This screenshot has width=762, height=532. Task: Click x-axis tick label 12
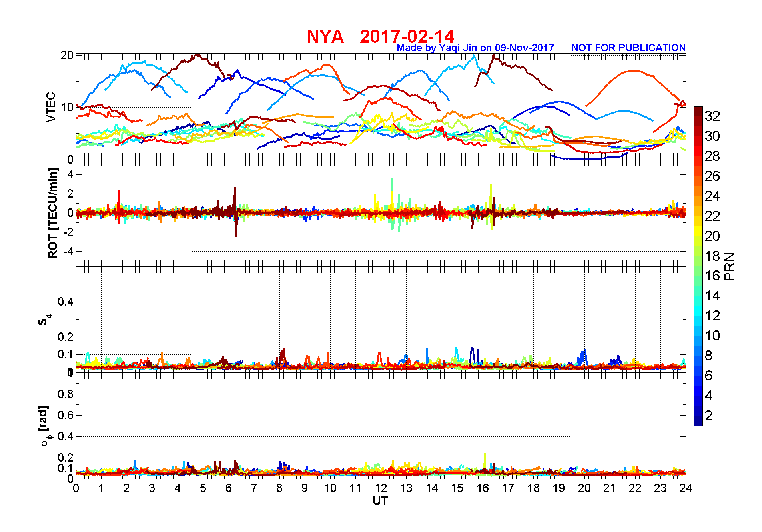click(380, 488)
